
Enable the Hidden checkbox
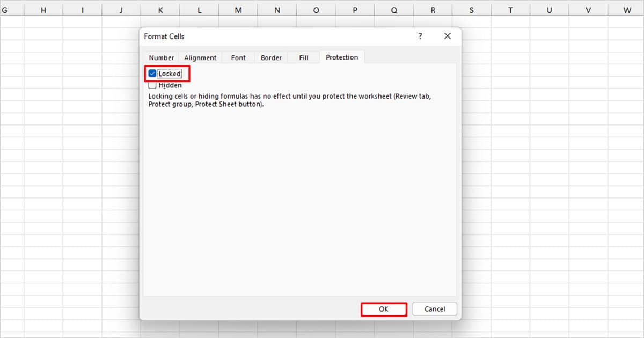[x=152, y=85]
